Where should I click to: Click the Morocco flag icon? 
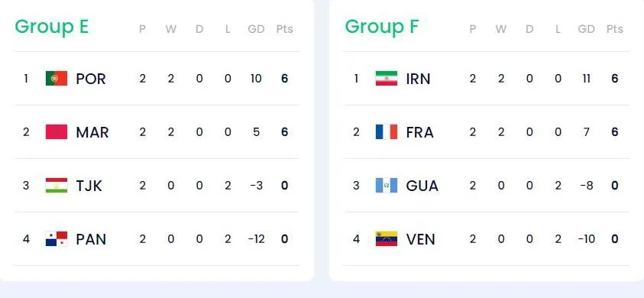point(57,132)
